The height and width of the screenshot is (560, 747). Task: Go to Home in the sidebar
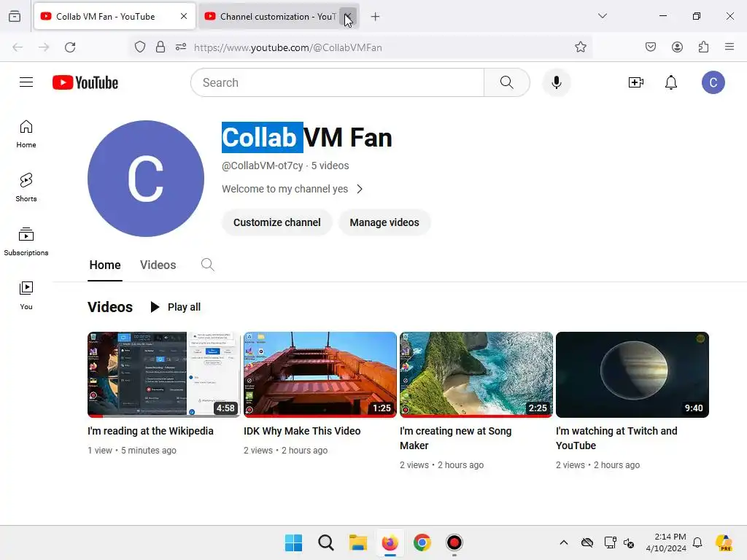(x=26, y=134)
